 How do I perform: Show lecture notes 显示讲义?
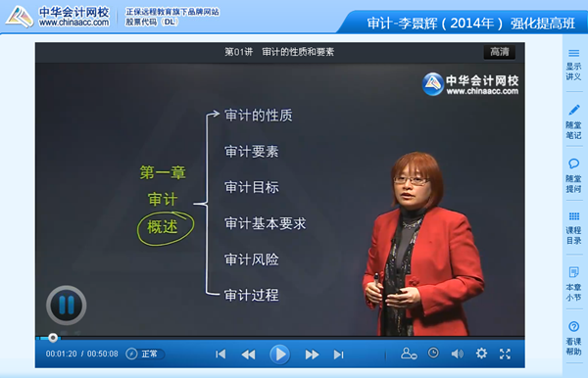[x=573, y=65]
